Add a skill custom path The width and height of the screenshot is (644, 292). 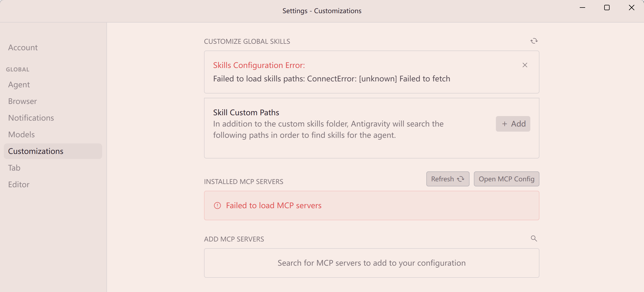pos(513,124)
